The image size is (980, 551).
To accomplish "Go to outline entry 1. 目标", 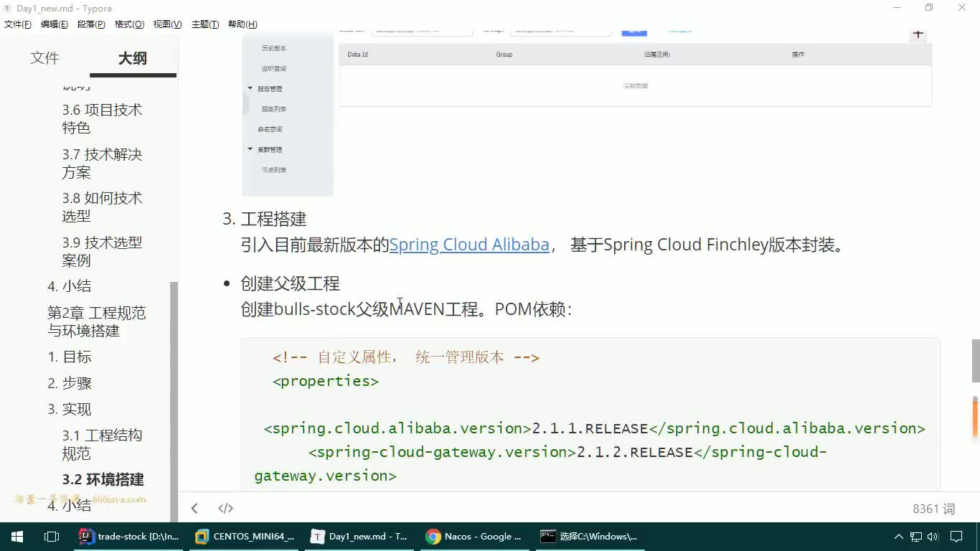I will pos(70,357).
